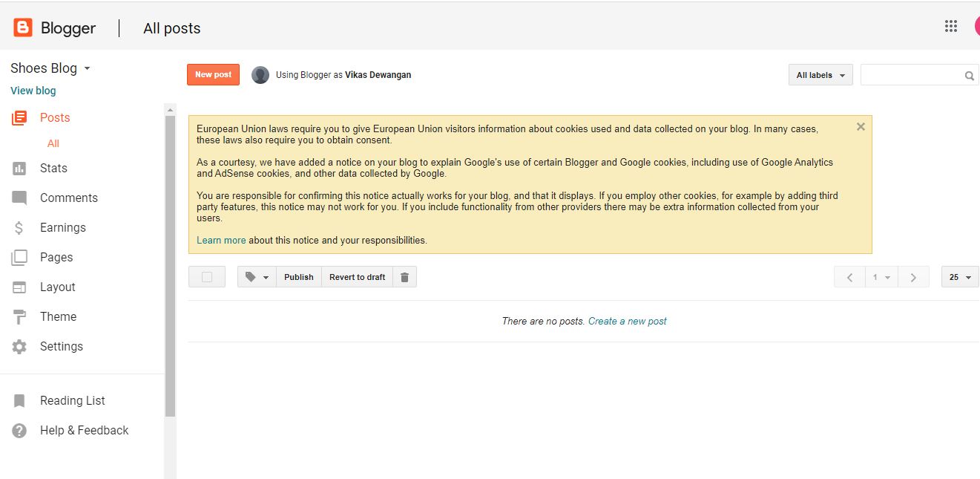The width and height of the screenshot is (980, 479).
Task: Dismiss the EU cookie notice
Action: point(861,127)
